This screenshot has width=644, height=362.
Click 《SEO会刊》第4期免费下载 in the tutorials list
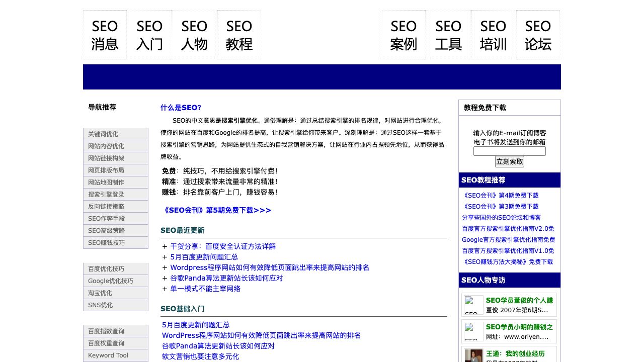(x=500, y=196)
